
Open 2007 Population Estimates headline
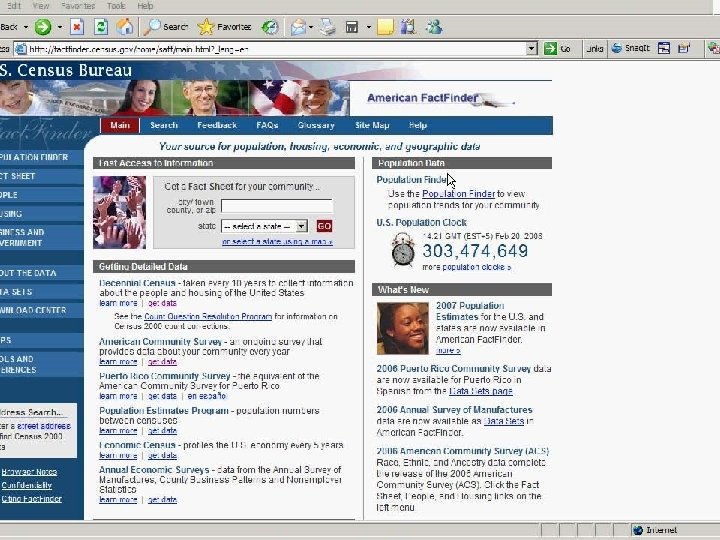[x=470, y=311]
